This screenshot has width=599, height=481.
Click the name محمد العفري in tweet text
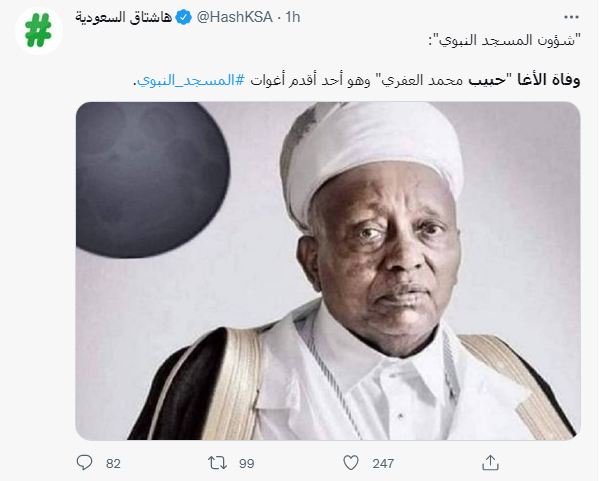tap(421, 81)
